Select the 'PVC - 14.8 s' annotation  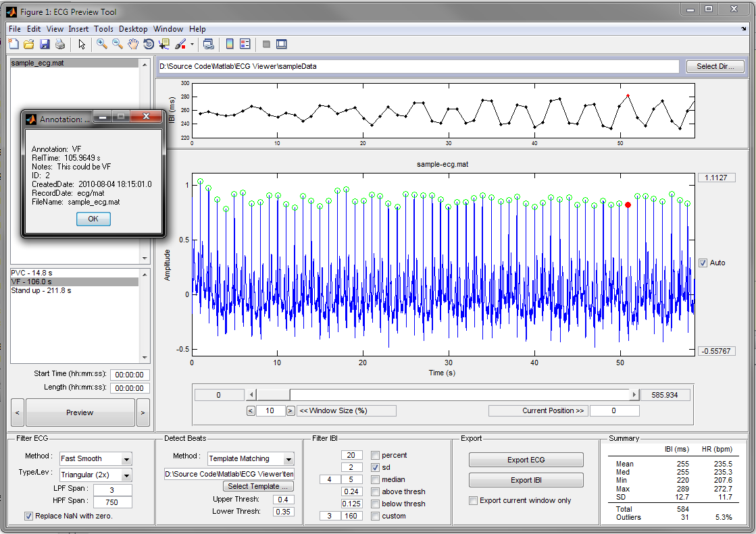[75, 273]
